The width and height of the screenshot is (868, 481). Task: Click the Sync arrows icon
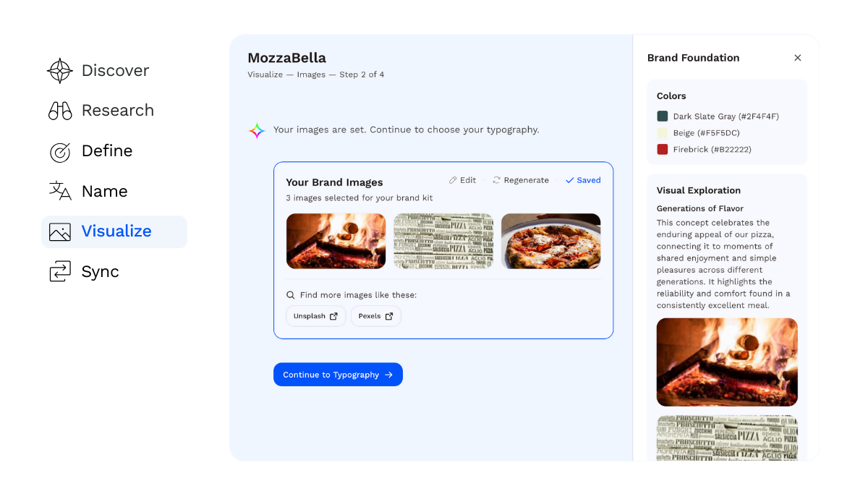(x=60, y=272)
